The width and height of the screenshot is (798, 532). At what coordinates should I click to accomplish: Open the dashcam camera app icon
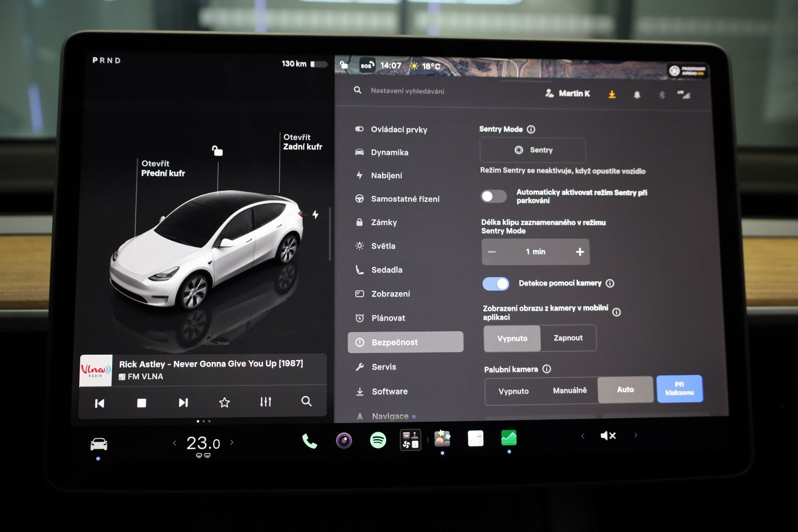point(344,441)
